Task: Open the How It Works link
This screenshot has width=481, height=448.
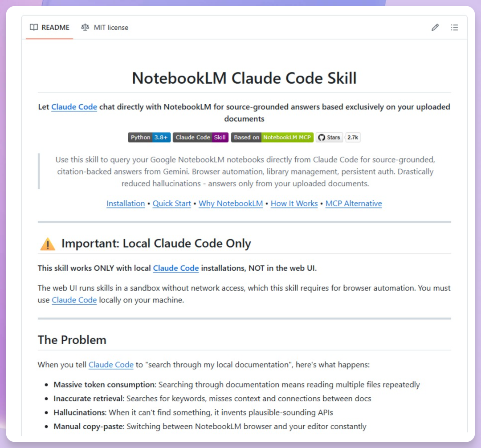Action: (294, 204)
